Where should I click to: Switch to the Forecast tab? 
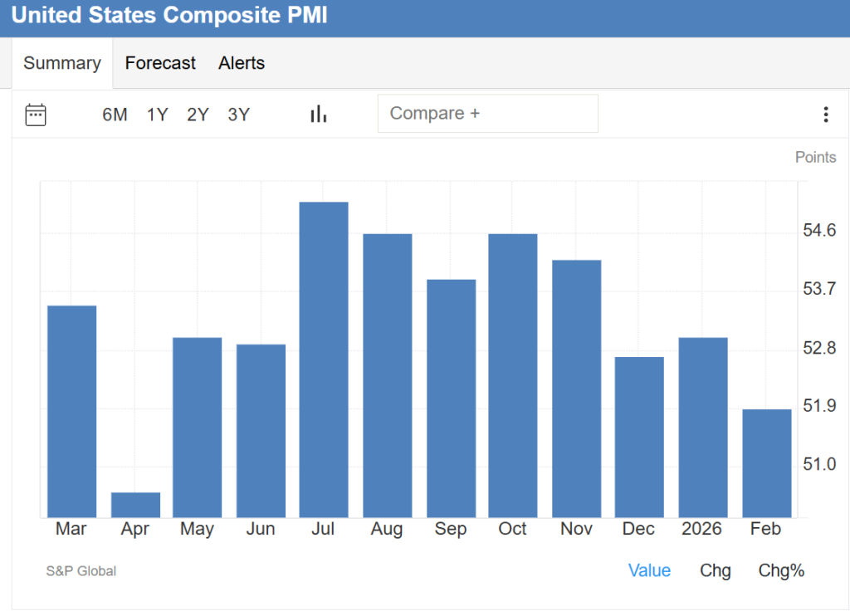click(160, 63)
